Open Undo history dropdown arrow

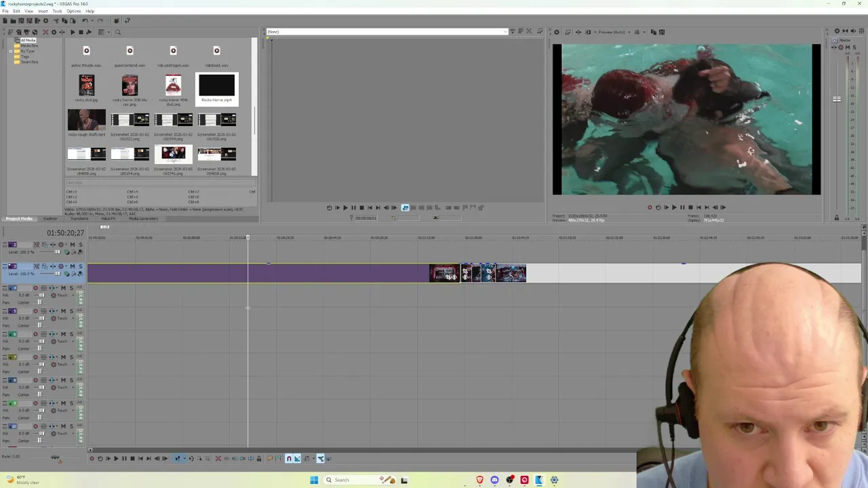[x=92, y=21]
